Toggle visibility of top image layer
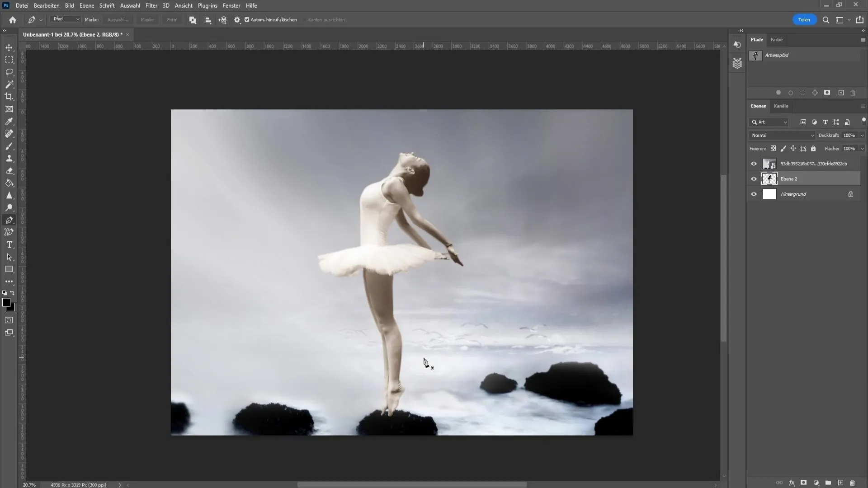The width and height of the screenshot is (868, 488). (754, 163)
